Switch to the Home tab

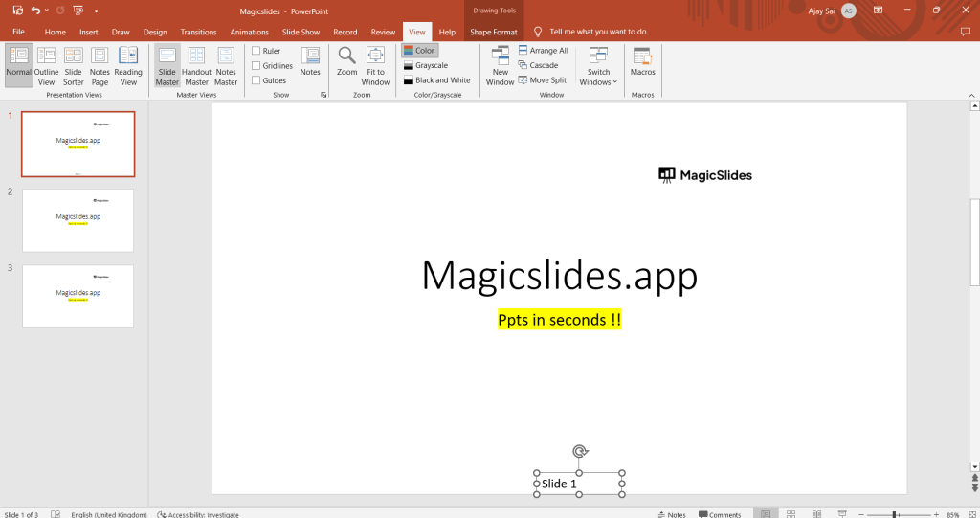55,32
